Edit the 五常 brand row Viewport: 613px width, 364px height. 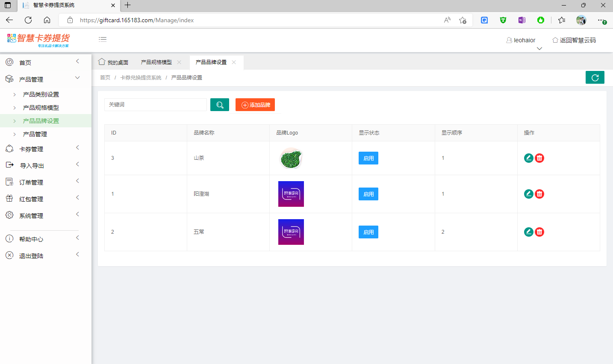click(x=528, y=232)
